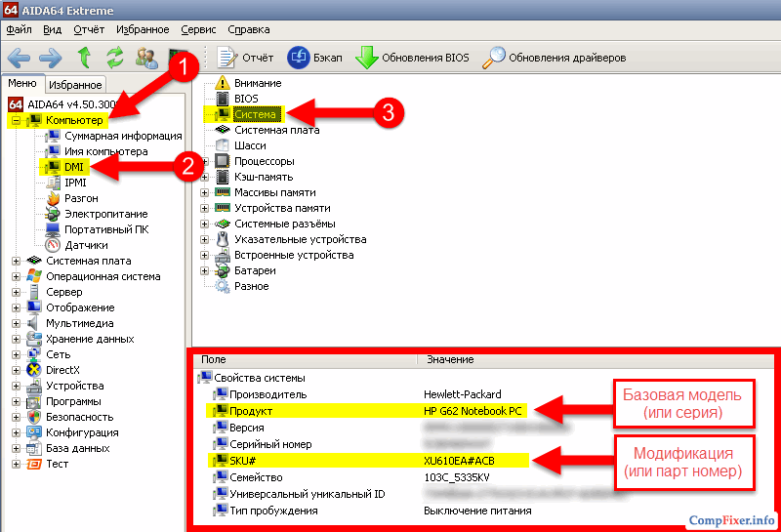Viewport: 781px width, 532px height.
Task: Click the Back navigation arrow
Action: point(19,59)
